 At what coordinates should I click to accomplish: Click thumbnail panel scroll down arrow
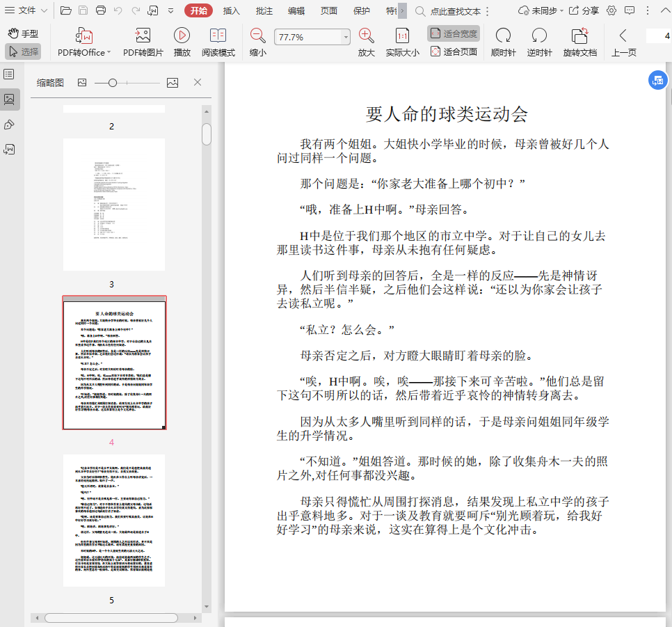(207, 606)
